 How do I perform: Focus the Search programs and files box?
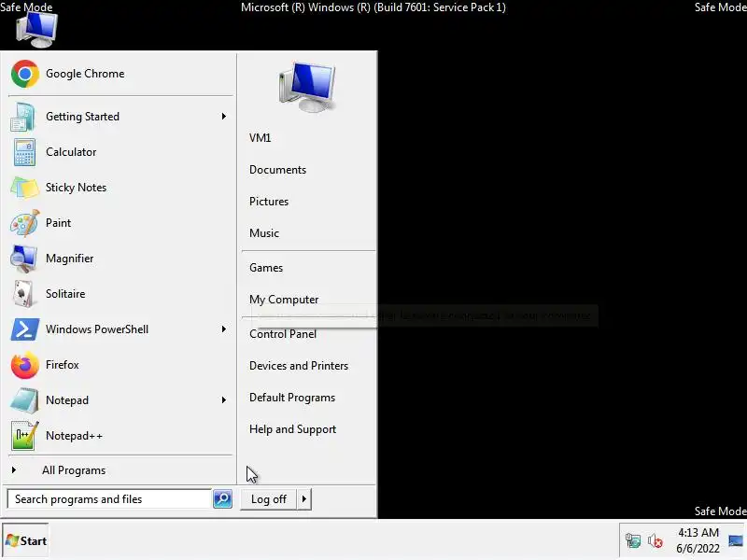(109, 499)
